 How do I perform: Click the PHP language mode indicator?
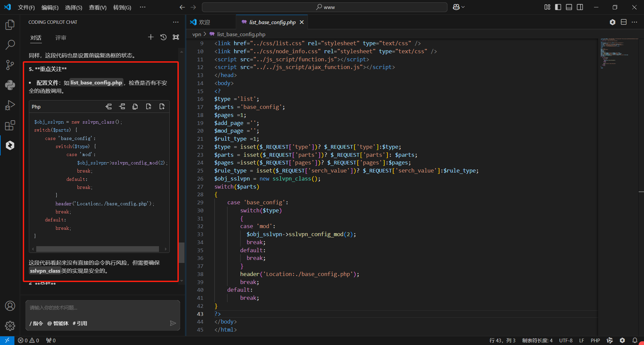tap(595, 340)
